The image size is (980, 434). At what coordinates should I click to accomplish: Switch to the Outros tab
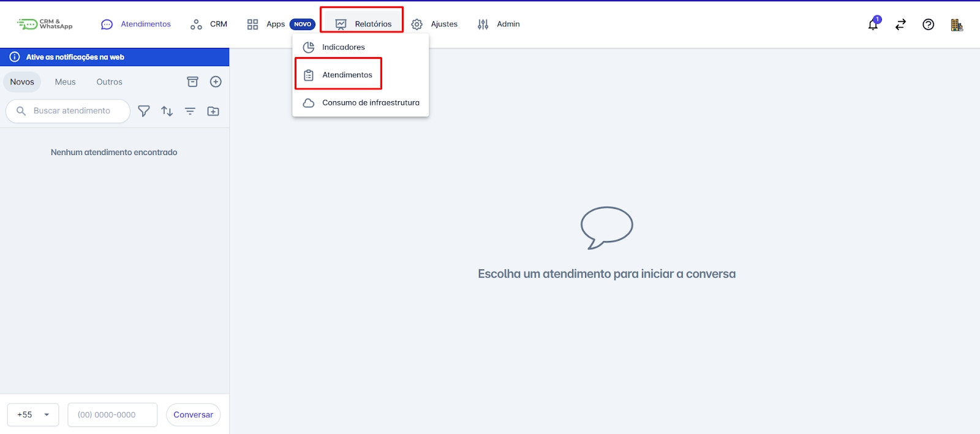[110, 82]
